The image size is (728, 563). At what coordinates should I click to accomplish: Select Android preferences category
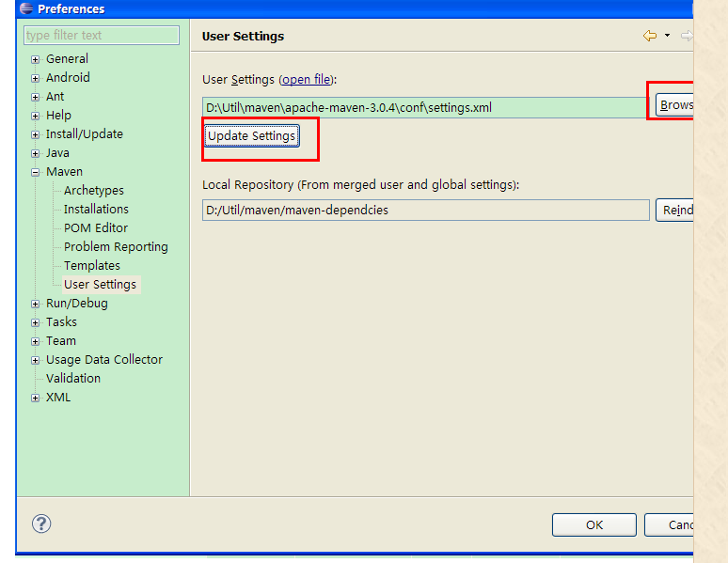pos(68,77)
